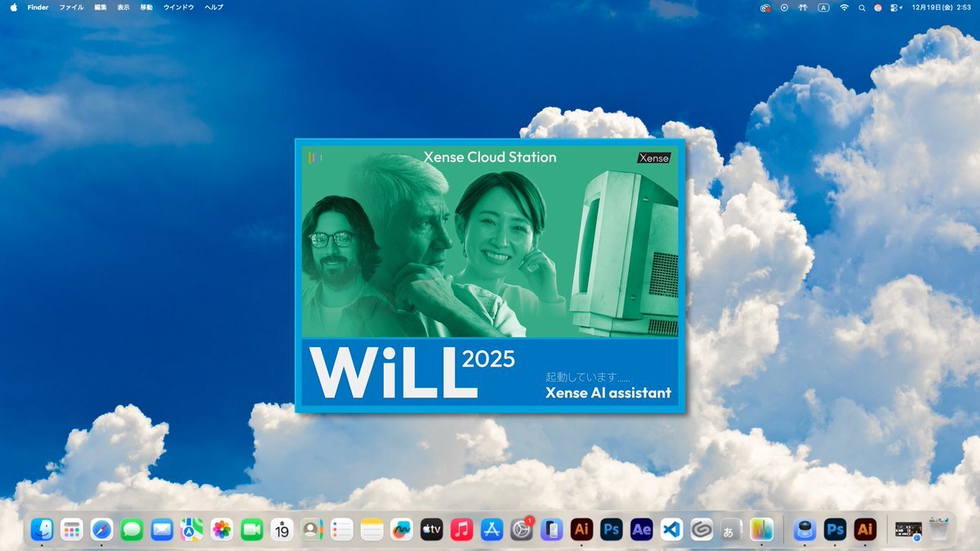Open Photoshop icon next to After Effects
The image size is (980, 551).
point(611,530)
